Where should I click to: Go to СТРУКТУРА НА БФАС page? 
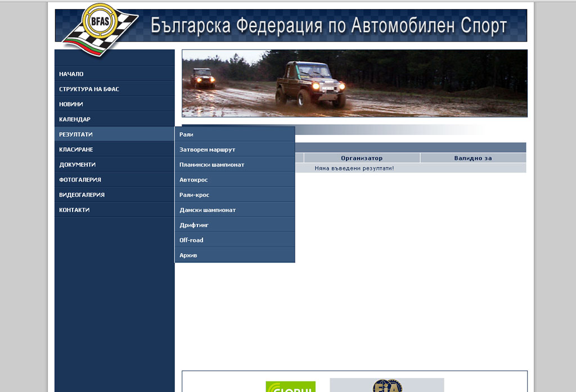(89, 89)
